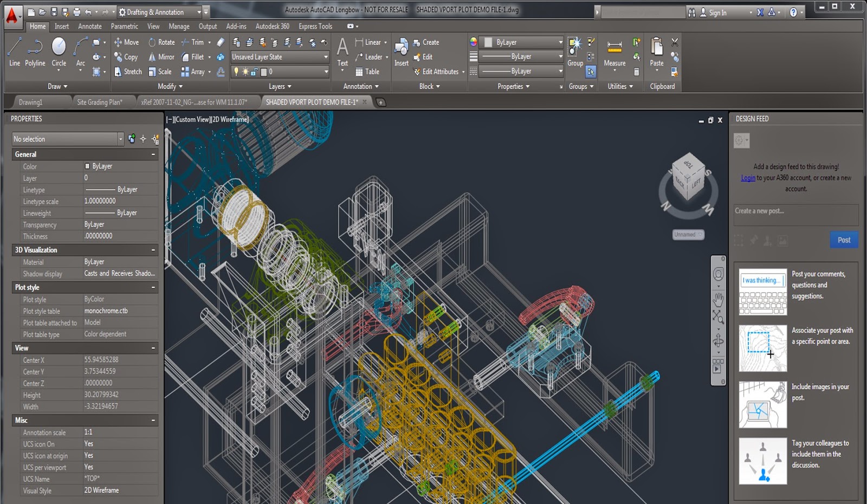Screen dimensions: 867x504
Task: Activate the Scale command
Action: click(160, 72)
